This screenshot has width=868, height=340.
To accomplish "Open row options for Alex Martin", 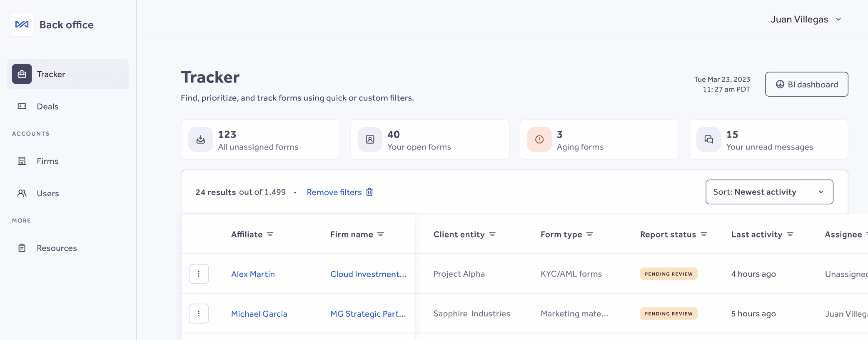I will pos(199,274).
